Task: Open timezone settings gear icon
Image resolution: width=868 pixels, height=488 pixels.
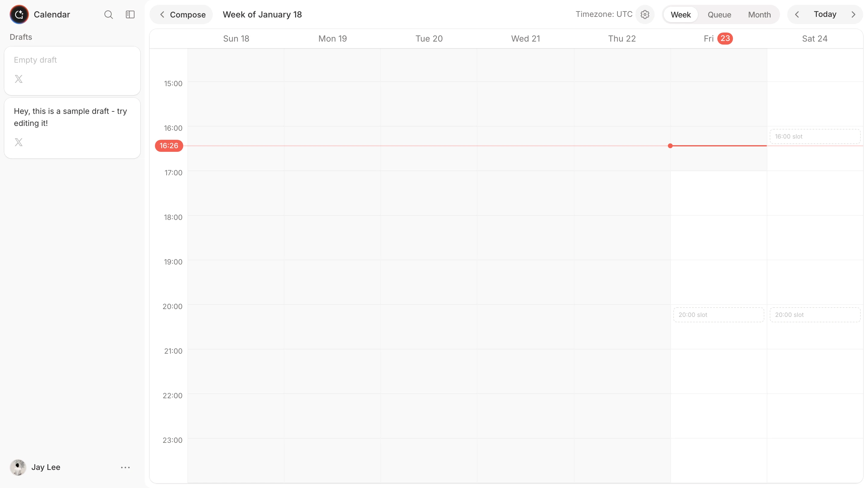Action: pos(645,14)
